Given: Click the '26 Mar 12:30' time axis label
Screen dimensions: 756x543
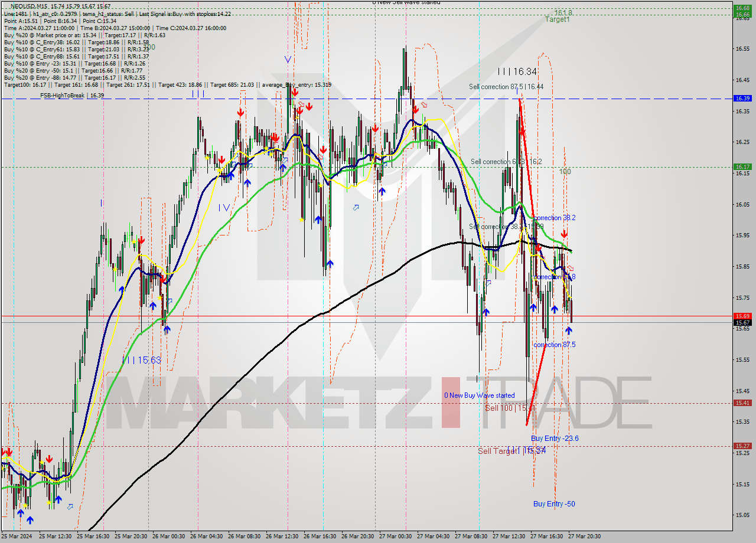Looking at the screenshot, I should tap(281, 537).
